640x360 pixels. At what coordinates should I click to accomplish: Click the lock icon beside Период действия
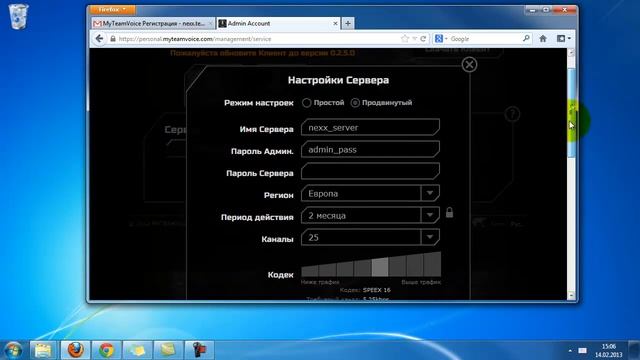(449, 212)
